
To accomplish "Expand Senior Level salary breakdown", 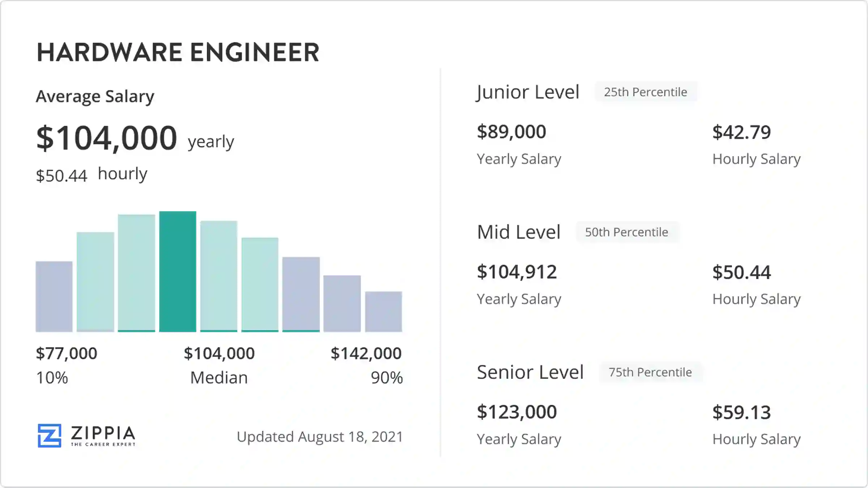I will pos(530,372).
